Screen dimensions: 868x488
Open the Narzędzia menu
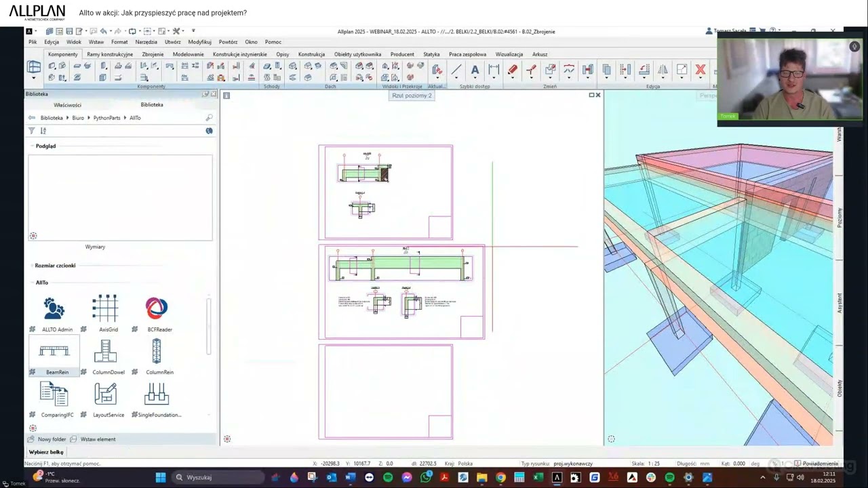click(x=146, y=42)
